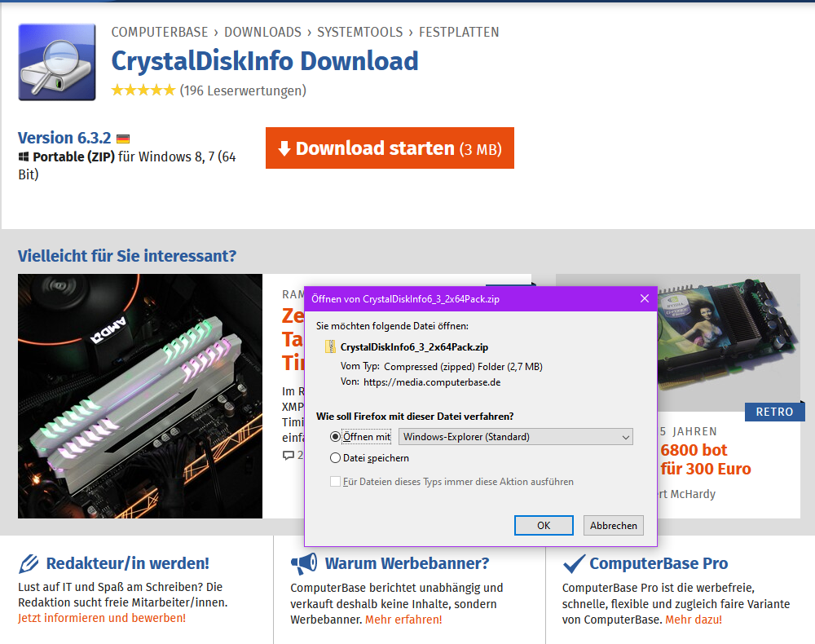Screen dimensions: 815x644
Task: Open the DOWNLOADS breadcrumb item
Action: (262, 33)
